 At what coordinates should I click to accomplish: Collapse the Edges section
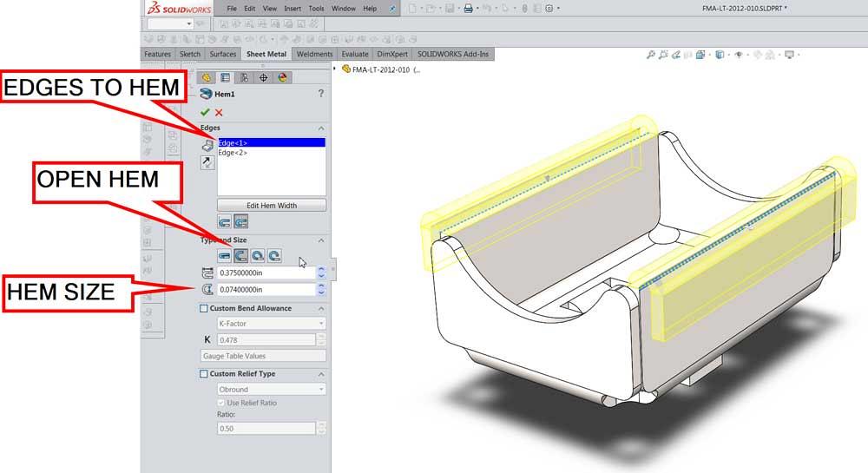320,128
